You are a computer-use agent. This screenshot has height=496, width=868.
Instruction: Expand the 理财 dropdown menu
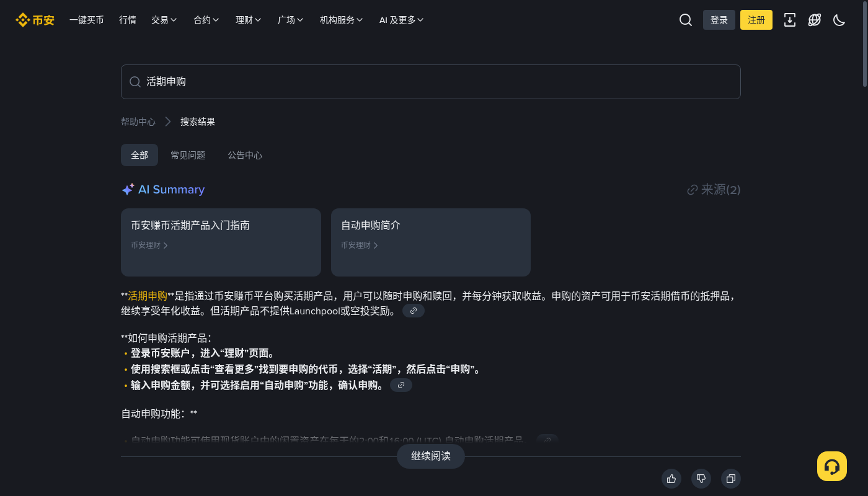[x=249, y=20]
